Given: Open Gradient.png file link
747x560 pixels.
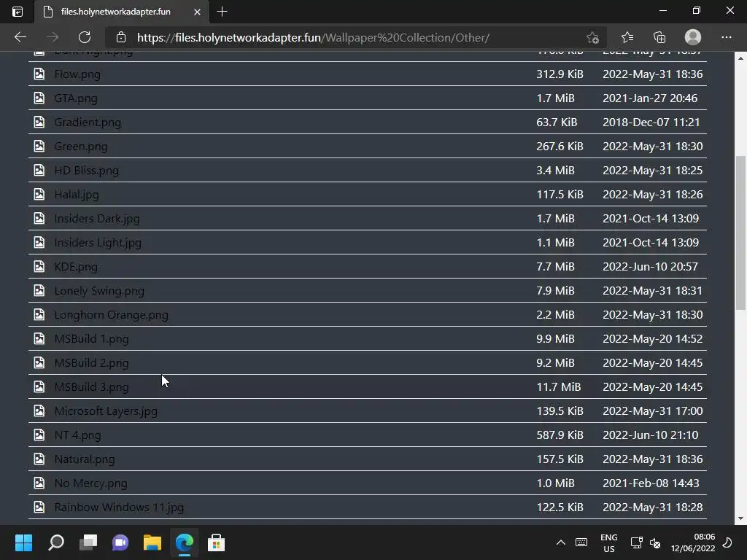Looking at the screenshot, I should (88, 122).
